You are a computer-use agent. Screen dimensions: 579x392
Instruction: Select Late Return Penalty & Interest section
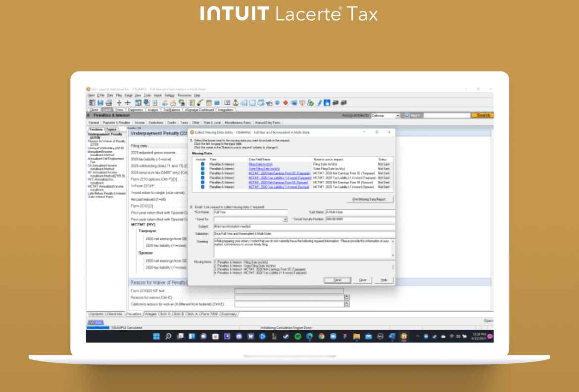107,193
